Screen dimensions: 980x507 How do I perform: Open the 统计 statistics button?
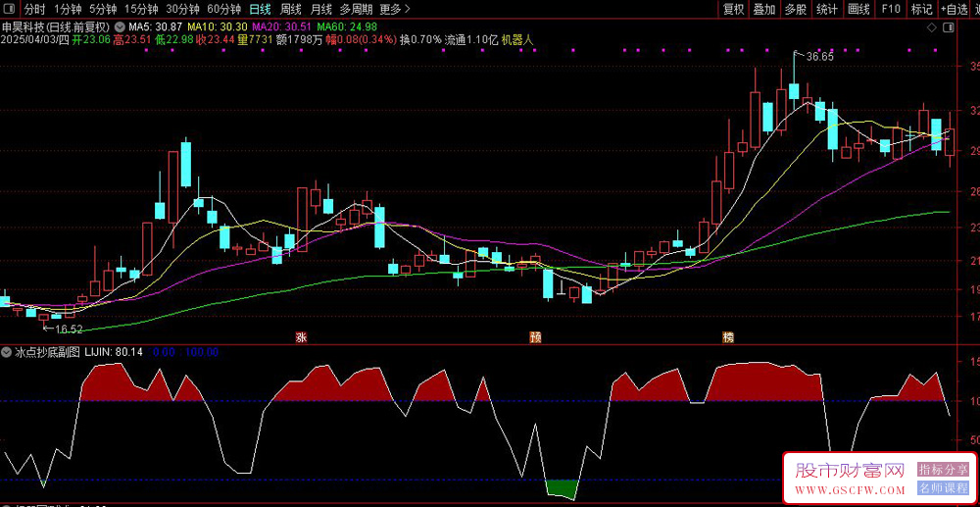coord(827,9)
